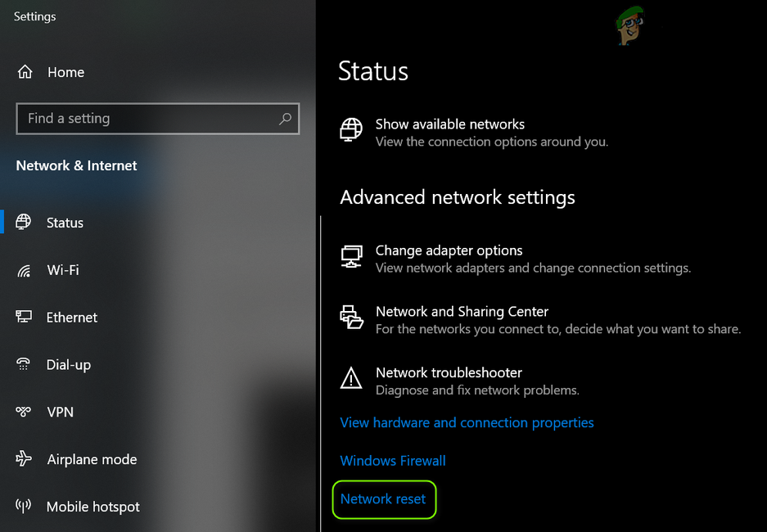Click the Mobile hotspot antenna icon
Viewport: 767px width, 532px height.
tap(24, 506)
